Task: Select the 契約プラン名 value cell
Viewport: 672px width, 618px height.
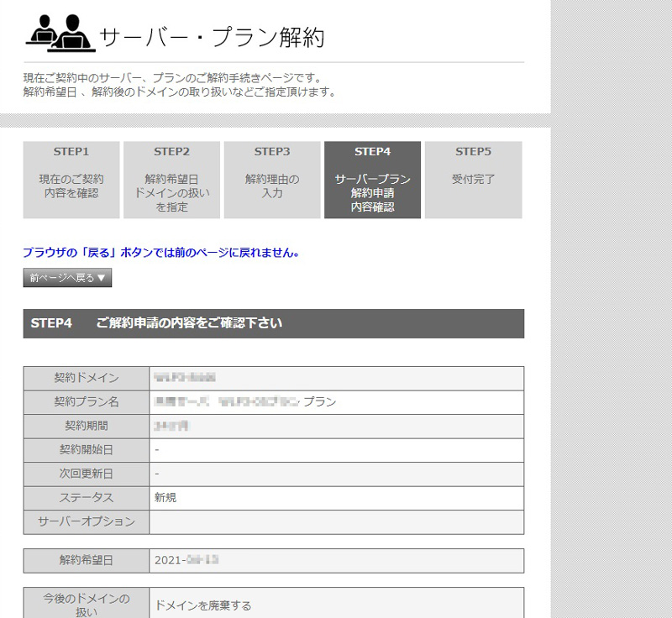Action: pyautogui.click(x=336, y=402)
